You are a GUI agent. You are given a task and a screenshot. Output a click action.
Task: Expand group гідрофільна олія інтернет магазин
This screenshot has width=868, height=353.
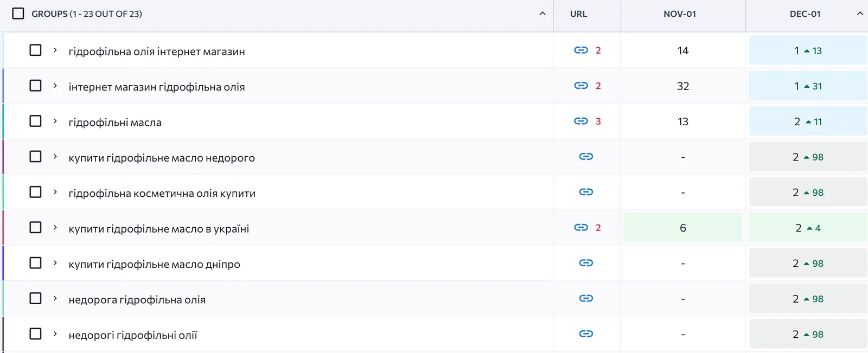55,50
